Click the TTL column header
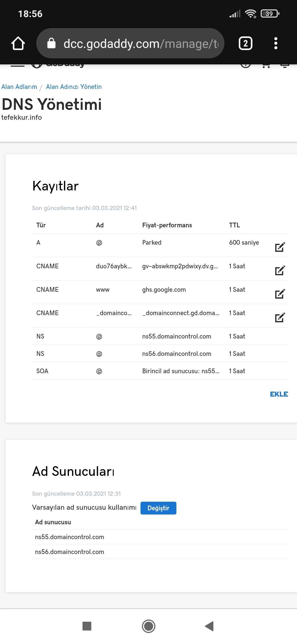 234,225
